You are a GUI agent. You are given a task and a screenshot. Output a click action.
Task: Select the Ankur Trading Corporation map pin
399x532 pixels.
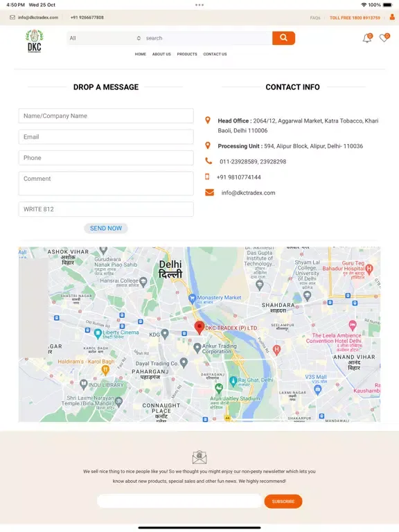pyautogui.click(x=197, y=348)
